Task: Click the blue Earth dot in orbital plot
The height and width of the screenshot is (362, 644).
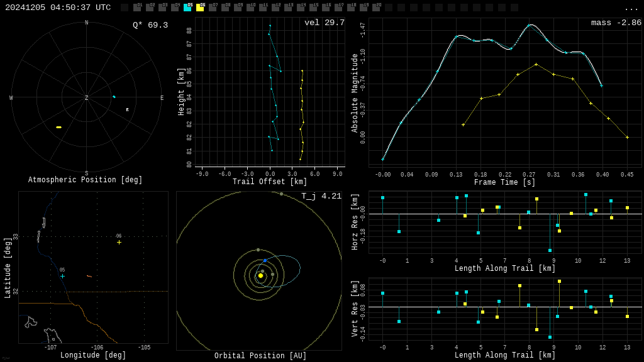Action: point(265,260)
